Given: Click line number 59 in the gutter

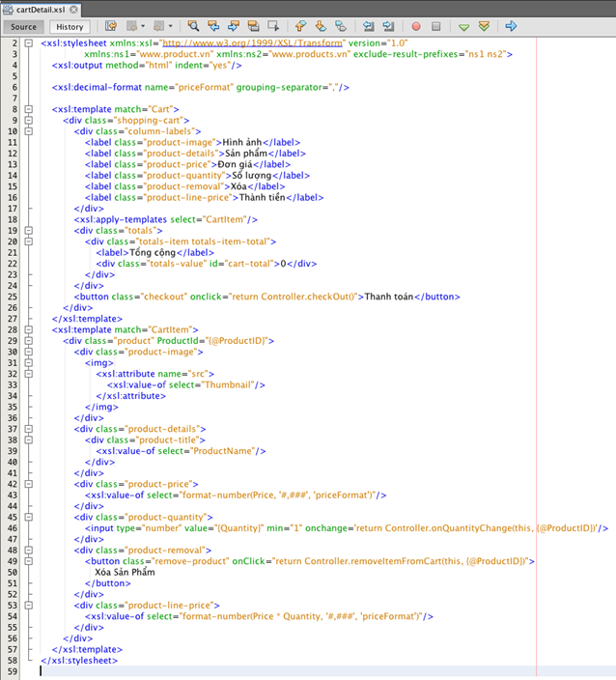Looking at the screenshot, I should point(13,671).
